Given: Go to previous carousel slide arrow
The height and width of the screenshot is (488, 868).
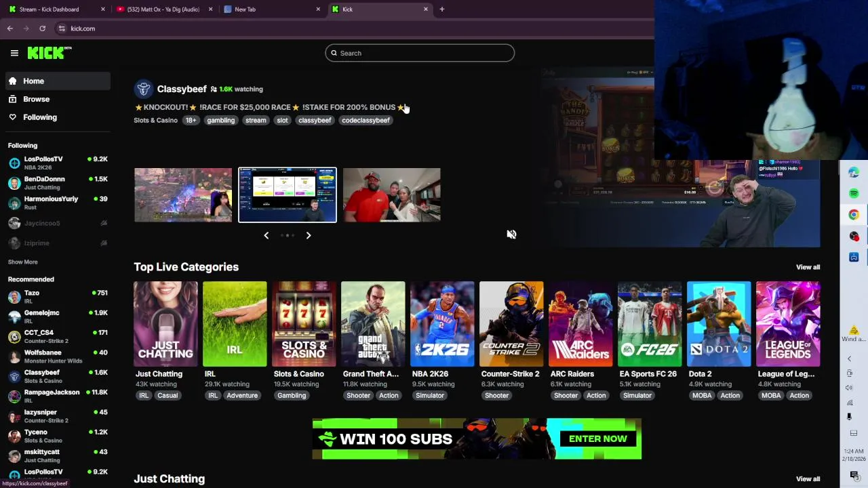Looking at the screenshot, I should click(266, 235).
